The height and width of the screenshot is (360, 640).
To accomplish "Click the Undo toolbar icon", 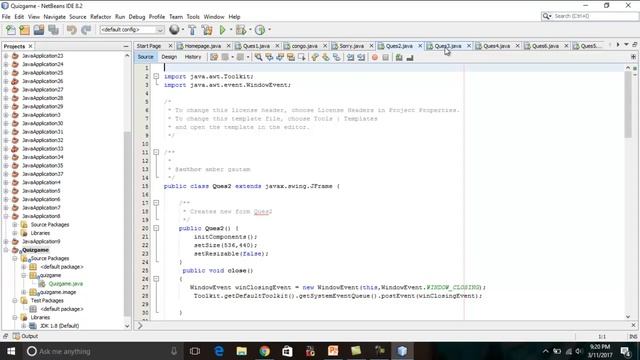I will point(71,30).
